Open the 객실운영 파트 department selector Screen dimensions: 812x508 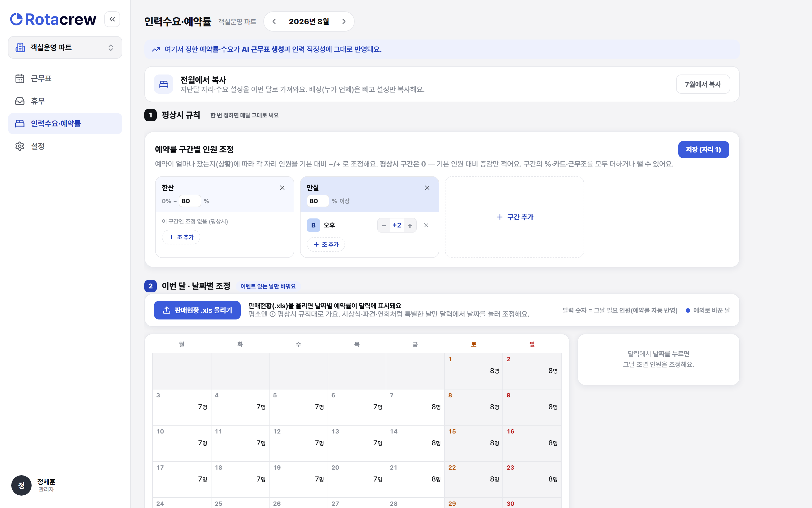click(65, 47)
